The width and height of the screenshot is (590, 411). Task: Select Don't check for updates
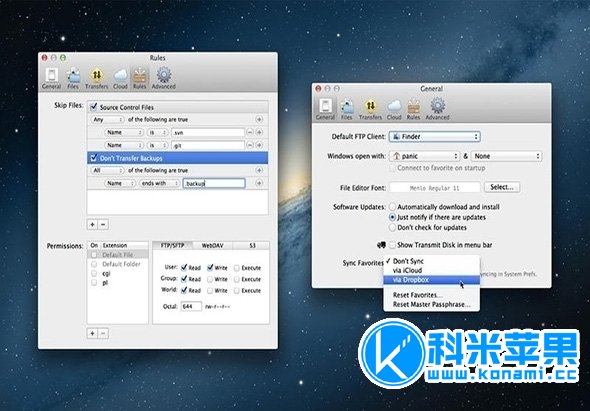pyautogui.click(x=392, y=227)
